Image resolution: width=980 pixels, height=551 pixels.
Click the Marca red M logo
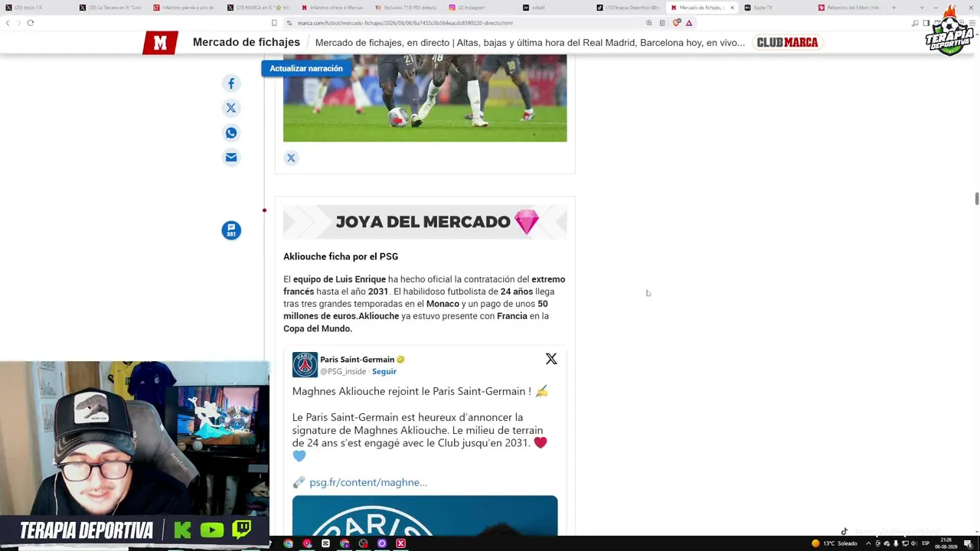pyautogui.click(x=160, y=43)
